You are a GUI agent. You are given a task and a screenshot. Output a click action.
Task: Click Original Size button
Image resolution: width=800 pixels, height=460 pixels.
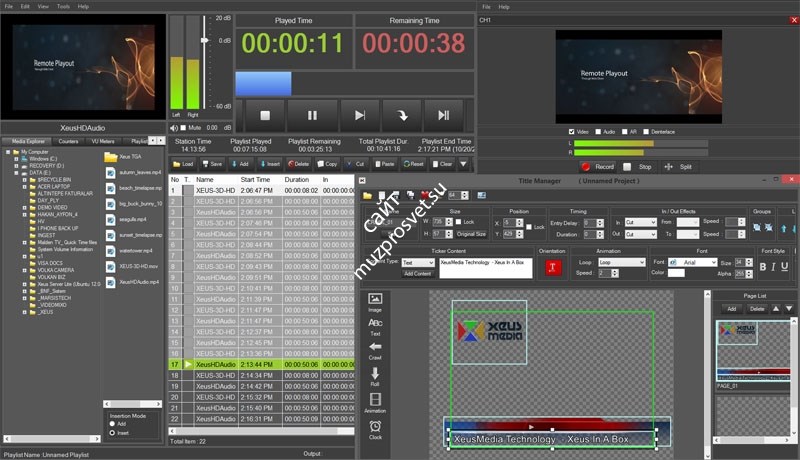pyautogui.click(x=471, y=234)
